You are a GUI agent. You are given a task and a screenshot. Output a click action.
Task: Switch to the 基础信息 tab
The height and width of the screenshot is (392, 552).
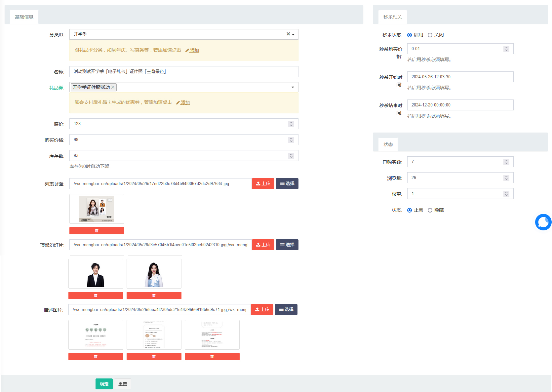pyautogui.click(x=24, y=17)
